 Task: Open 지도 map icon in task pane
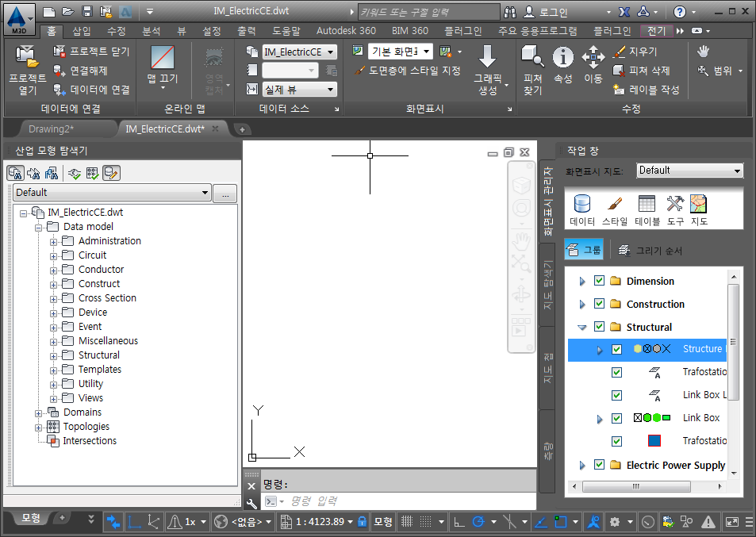(x=699, y=204)
